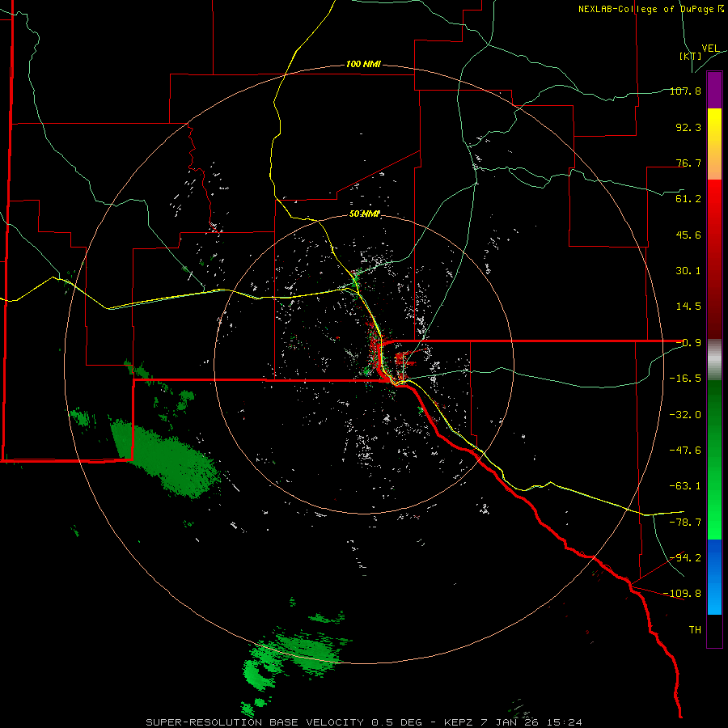Click the -94.2 velocity scale value

[685, 558]
